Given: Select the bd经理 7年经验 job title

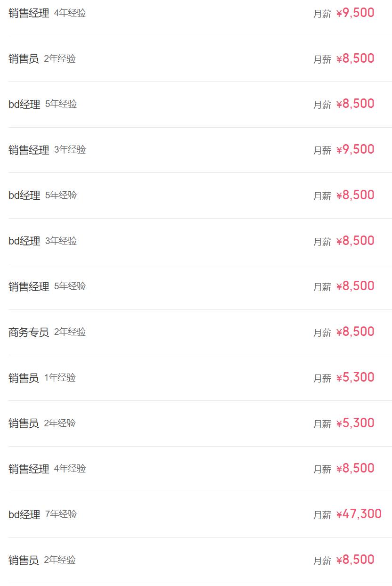Looking at the screenshot, I should pyautogui.click(x=24, y=514).
